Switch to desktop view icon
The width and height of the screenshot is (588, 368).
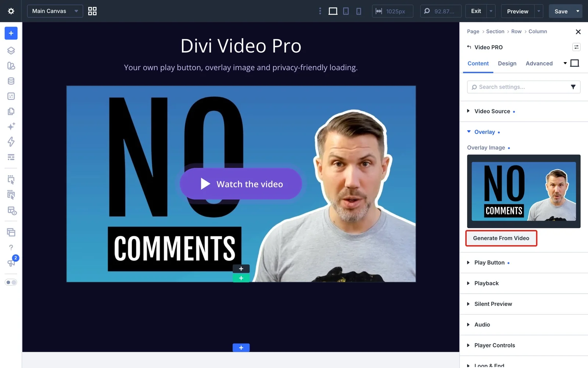(333, 11)
